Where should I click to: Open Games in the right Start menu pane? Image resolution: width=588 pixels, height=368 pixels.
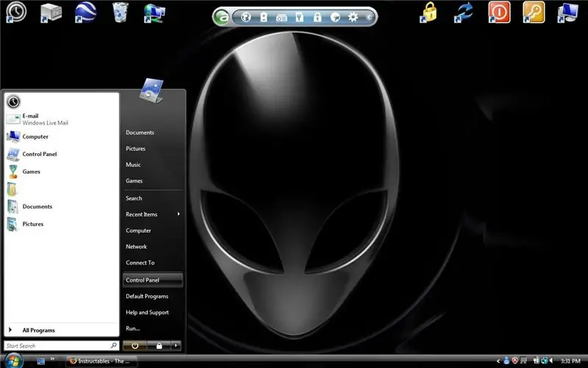point(153,181)
